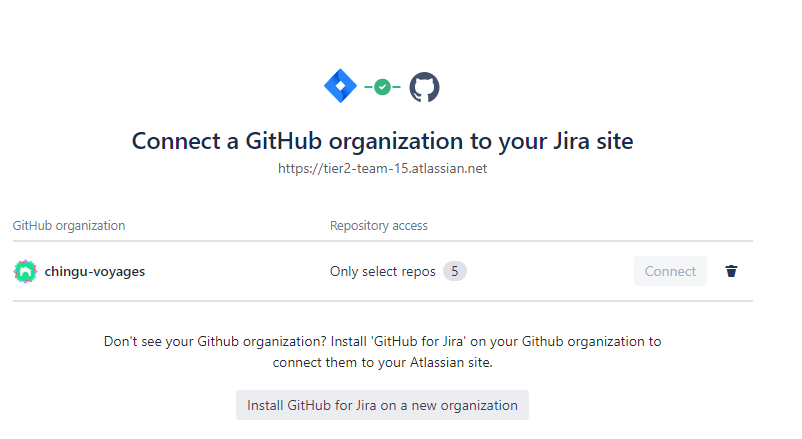Click the green checkmark connection icon

tap(382, 87)
